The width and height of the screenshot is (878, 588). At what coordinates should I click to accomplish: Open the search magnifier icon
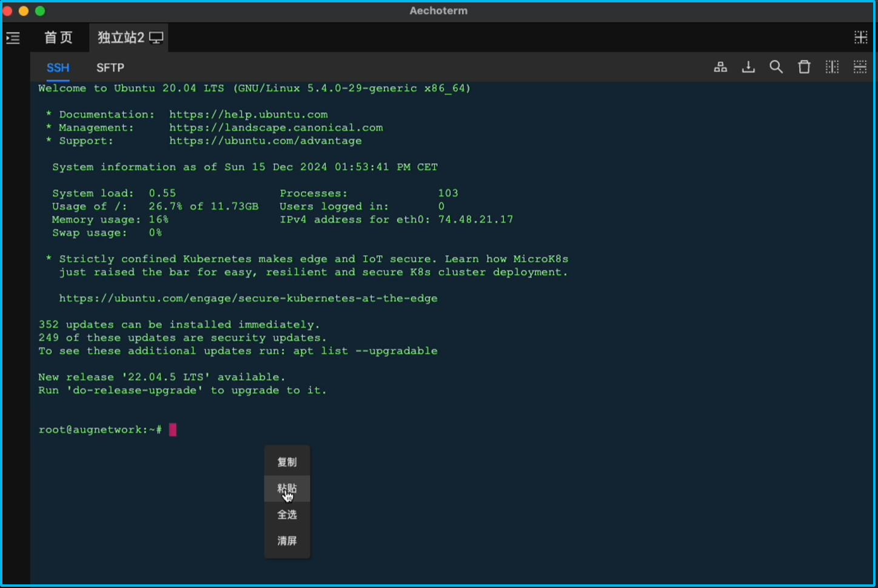[776, 67]
